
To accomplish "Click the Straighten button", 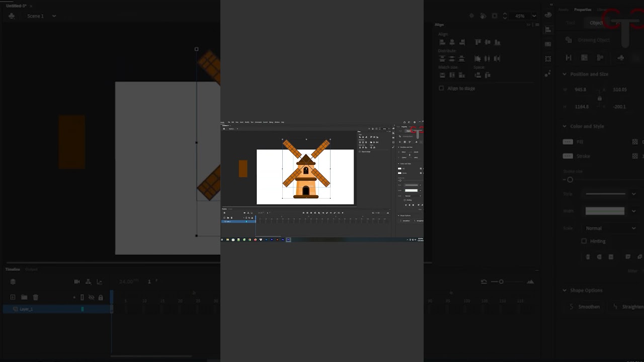I will [626, 307].
